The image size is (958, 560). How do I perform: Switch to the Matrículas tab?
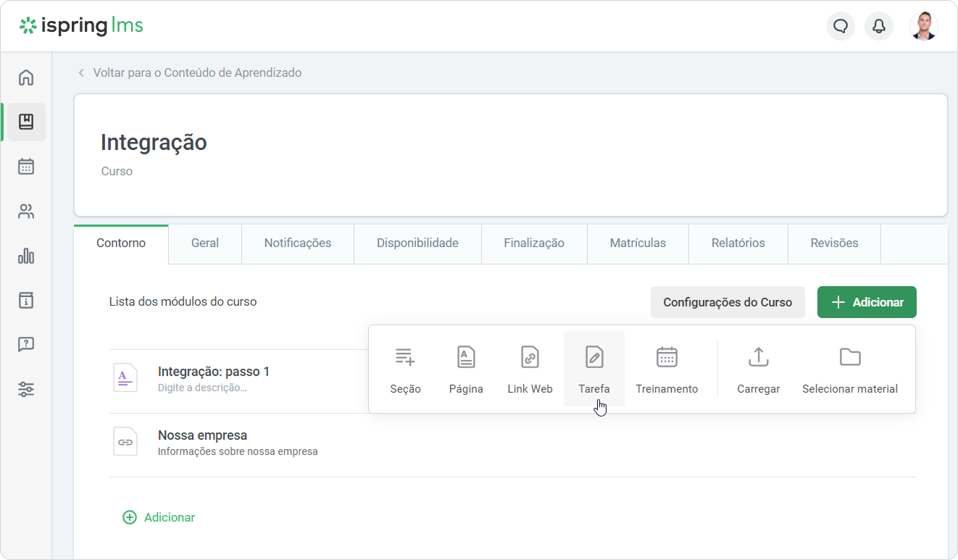point(638,243)
